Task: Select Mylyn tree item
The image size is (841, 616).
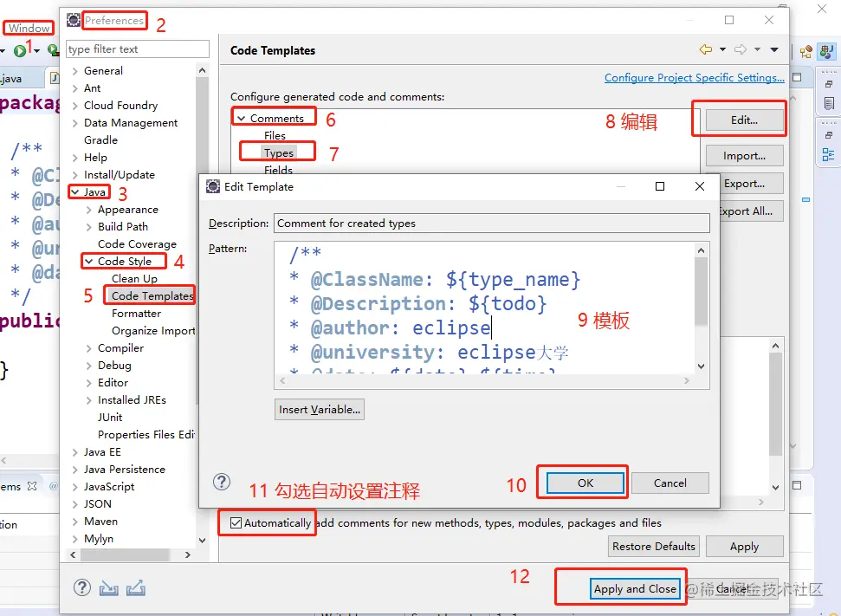Action: pos(99,539)
